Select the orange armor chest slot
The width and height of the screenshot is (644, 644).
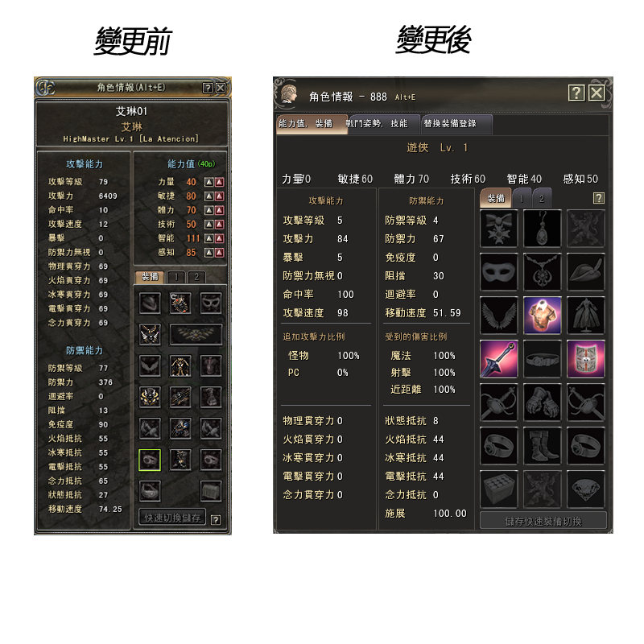pyautogui.click(x=542, y=315)
